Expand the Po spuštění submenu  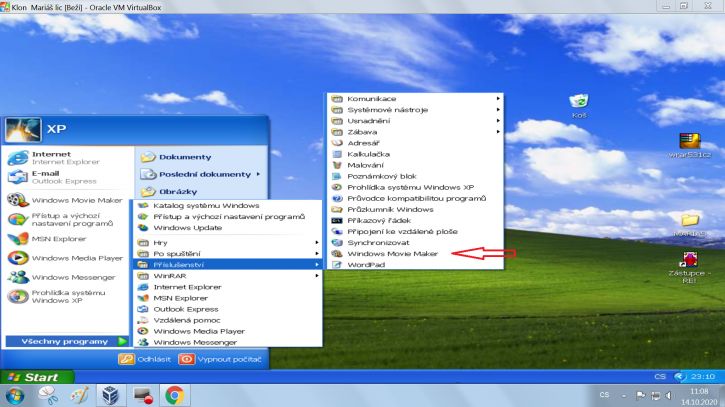click(x=227, y=253)
